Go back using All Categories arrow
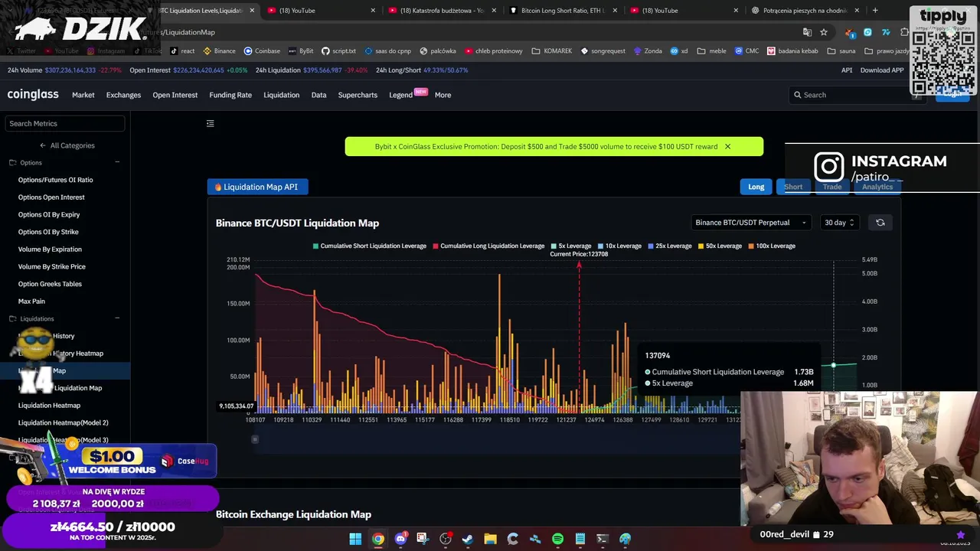The image size is (980, 551). click(43, 145)
